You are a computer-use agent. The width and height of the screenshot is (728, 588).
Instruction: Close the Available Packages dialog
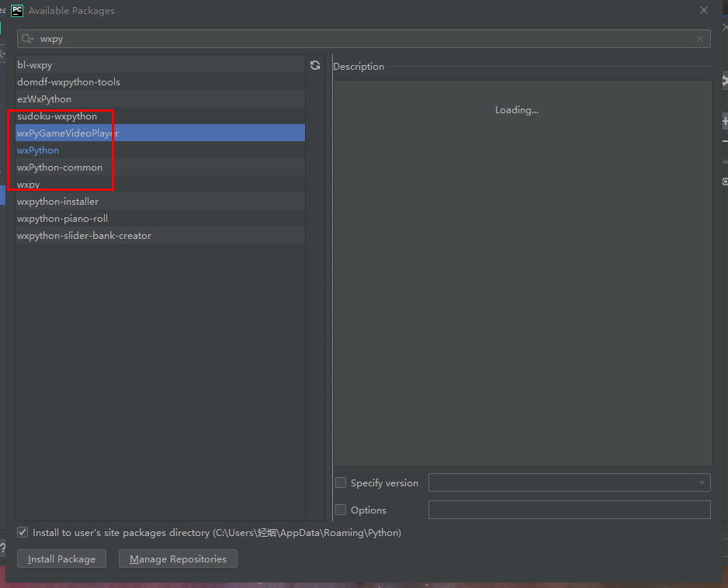coord(704,11)
